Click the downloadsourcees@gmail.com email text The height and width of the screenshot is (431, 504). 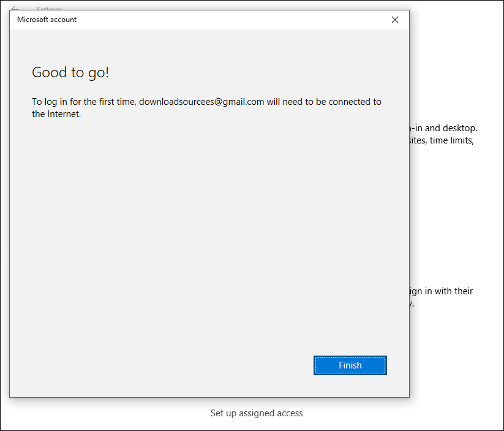201,102
